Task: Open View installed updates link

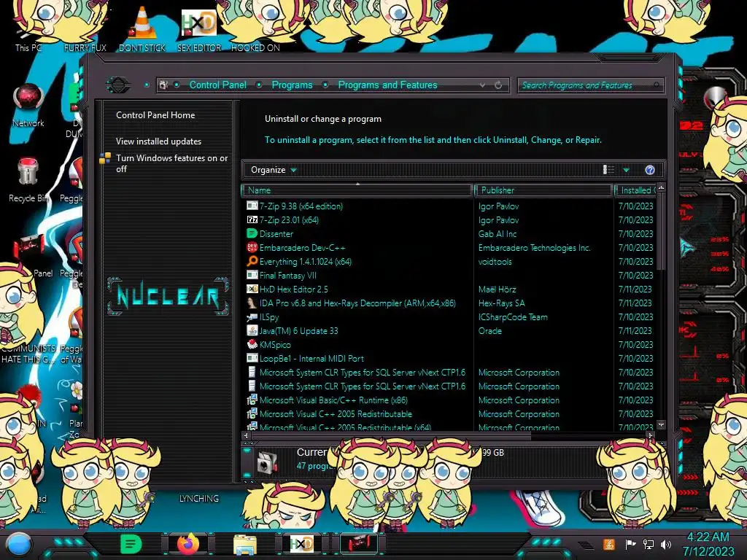Action: [158, 141]
